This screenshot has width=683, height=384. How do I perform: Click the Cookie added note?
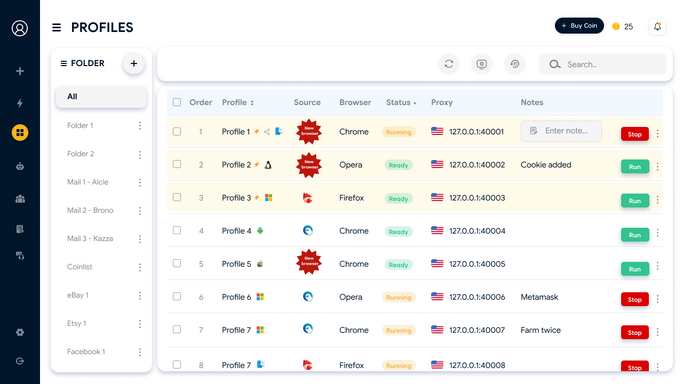tap(546, 165)
